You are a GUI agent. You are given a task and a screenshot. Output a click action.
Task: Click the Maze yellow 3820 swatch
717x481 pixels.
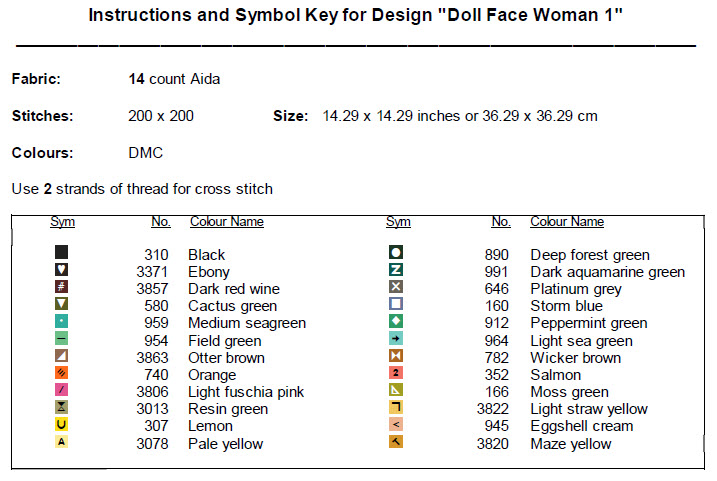396,442
